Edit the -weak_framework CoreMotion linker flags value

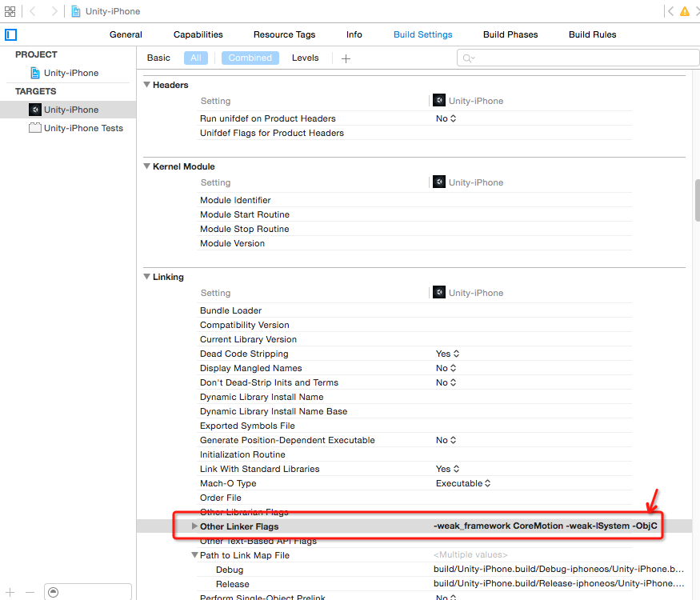tap(545, 526)
